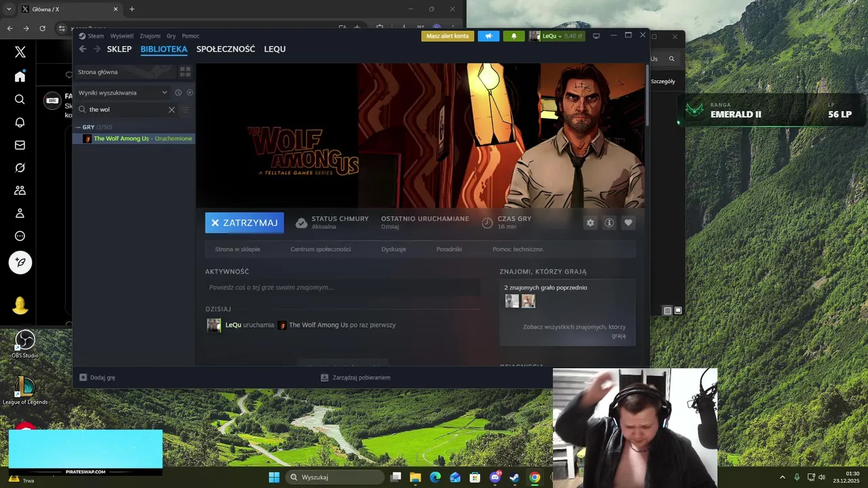Open X logo in sidebar
Screen dimensions: 868x488
coord(20,52)
